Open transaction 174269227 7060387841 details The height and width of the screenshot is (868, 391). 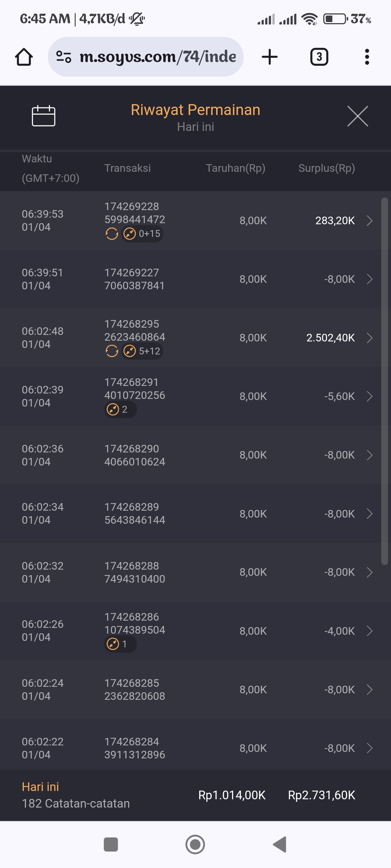coord(134,279)
